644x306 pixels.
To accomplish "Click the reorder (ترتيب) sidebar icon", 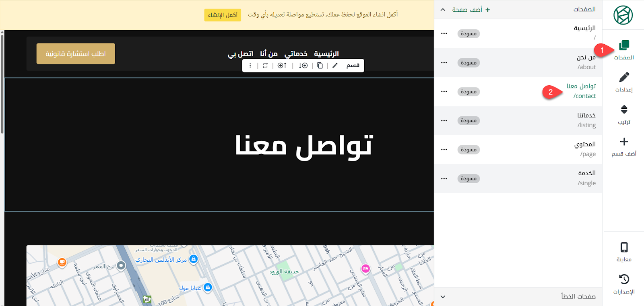I will point(624,114).
